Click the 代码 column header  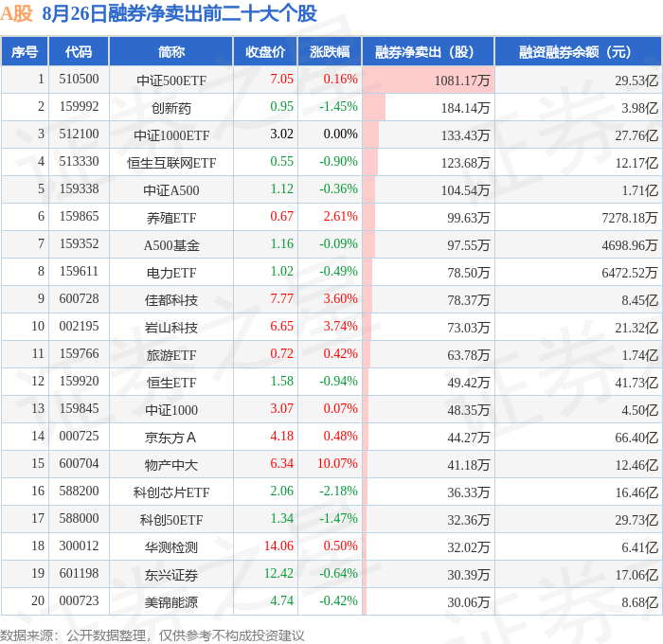point(79,51)
